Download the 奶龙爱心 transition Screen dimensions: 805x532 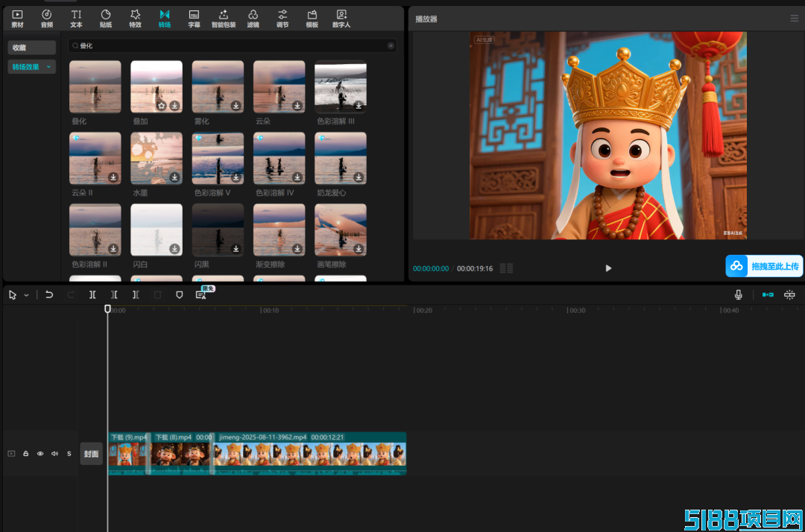(x=359, y=177)
